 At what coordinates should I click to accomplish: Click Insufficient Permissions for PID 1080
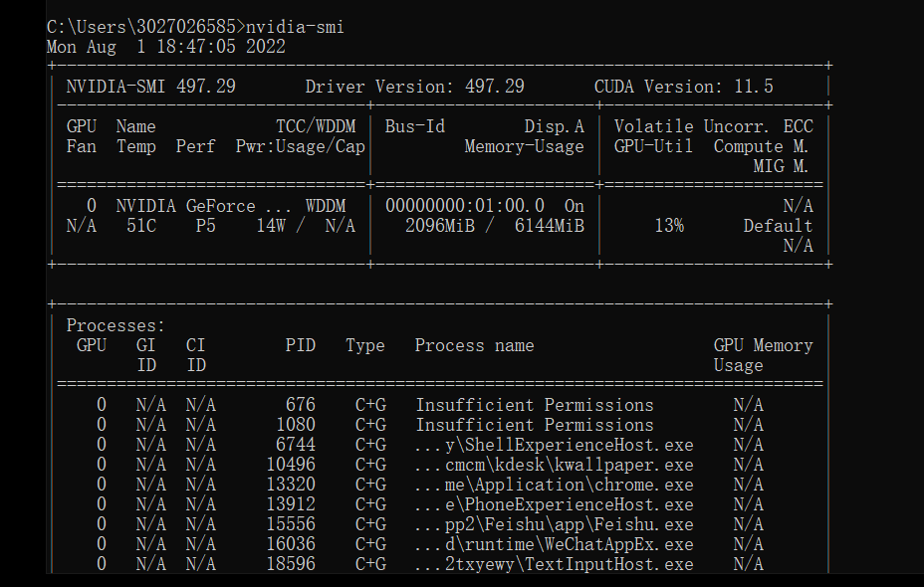535,425
